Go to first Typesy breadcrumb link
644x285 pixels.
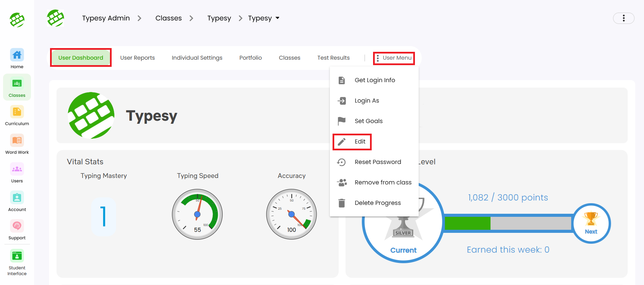tap(219, 18)
